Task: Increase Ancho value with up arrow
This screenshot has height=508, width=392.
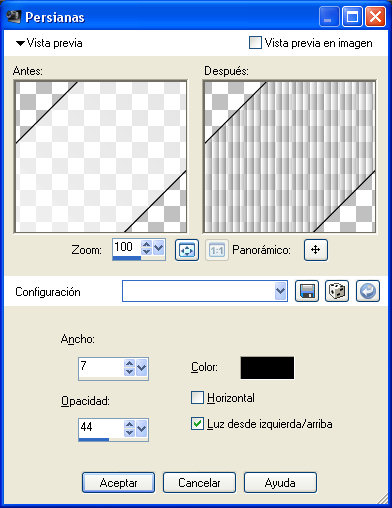Action: 129,363
